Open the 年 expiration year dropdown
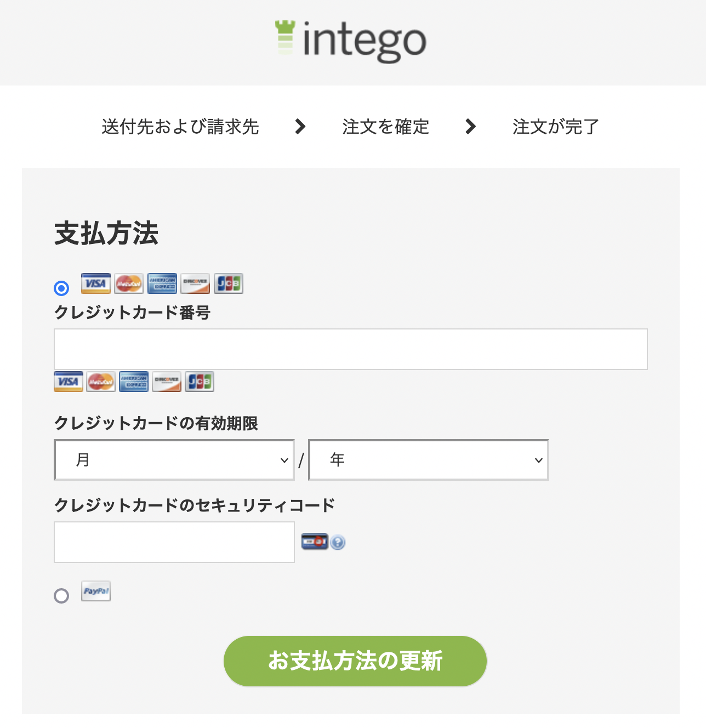Screen dimensions: 706x728 pos(429,460)
